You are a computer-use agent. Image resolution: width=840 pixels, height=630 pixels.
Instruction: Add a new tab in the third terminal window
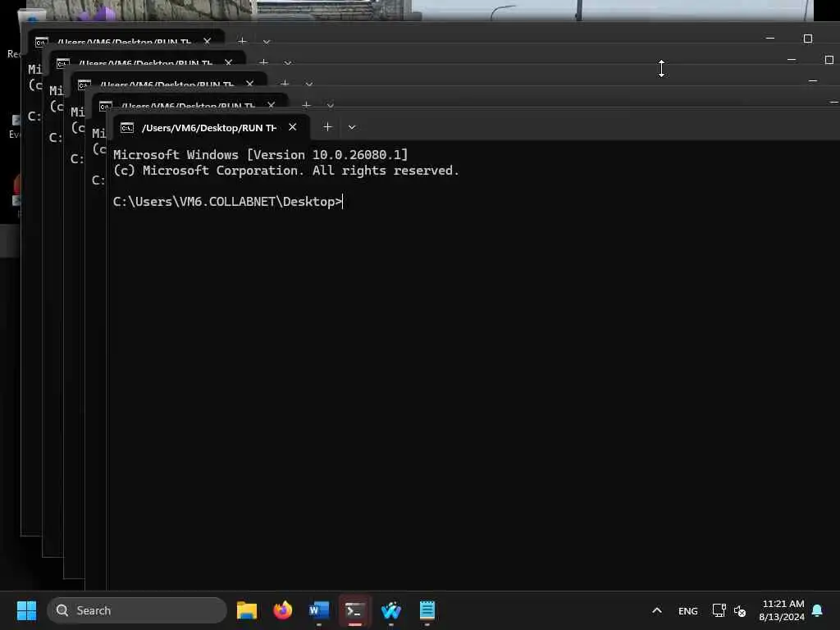pyautogui.click(x=285, y=84)
